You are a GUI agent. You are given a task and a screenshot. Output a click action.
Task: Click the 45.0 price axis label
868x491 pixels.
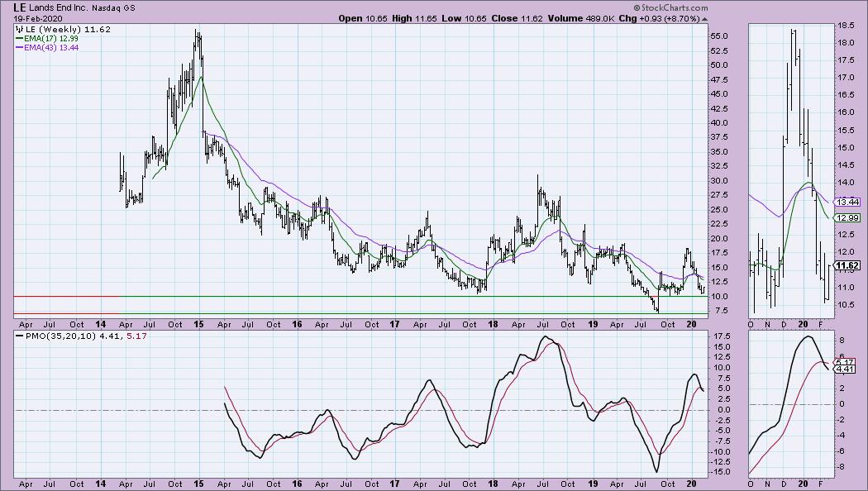tap(718, 94)
